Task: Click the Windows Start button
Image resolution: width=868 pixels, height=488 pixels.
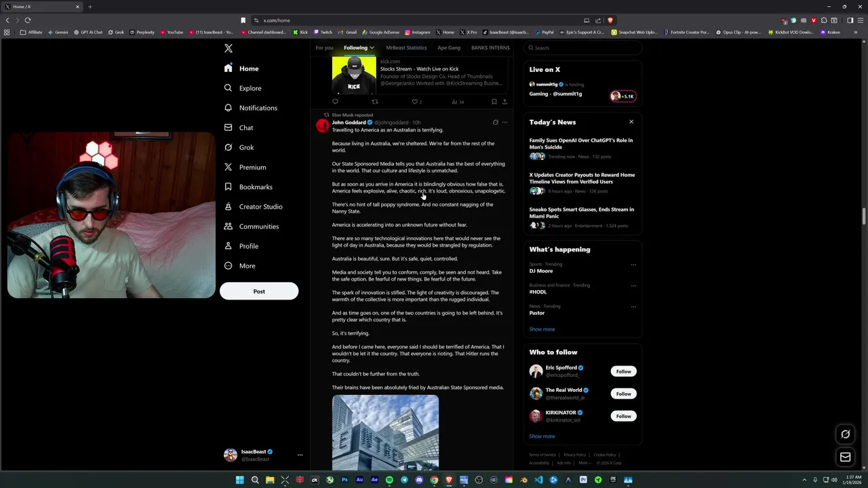Action: [240, 480]
